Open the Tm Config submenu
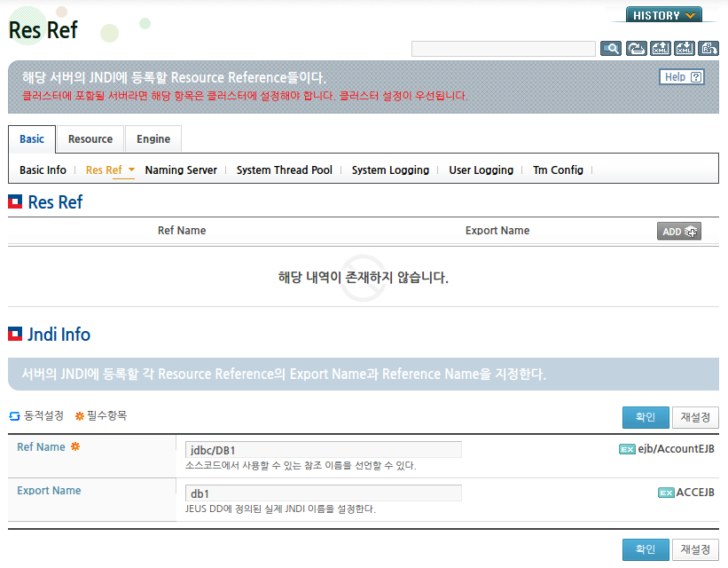This screenshot has height=568, width=728. pos(558,170)
